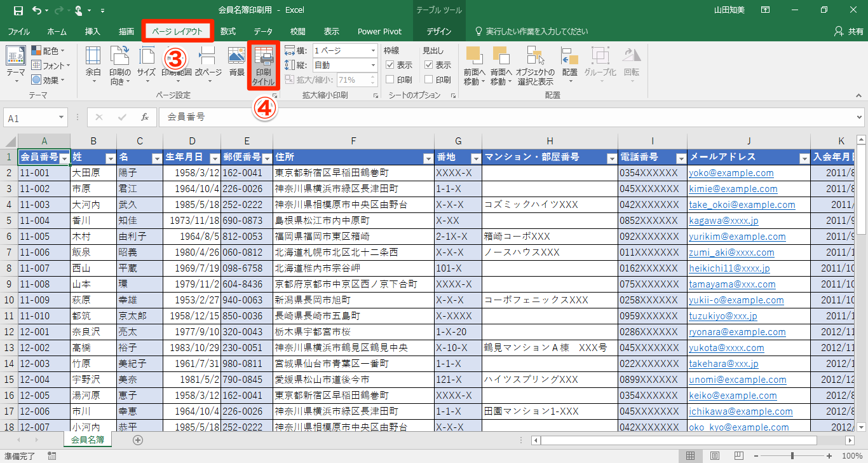Undo the last action
Image resolution: width=868 pixels, height=463 pixels.
(36, 10)
